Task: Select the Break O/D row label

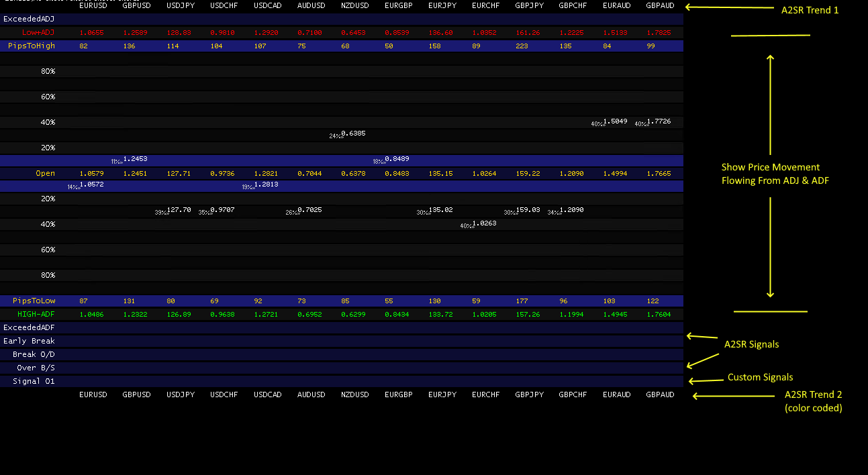Action: (34, 354)
